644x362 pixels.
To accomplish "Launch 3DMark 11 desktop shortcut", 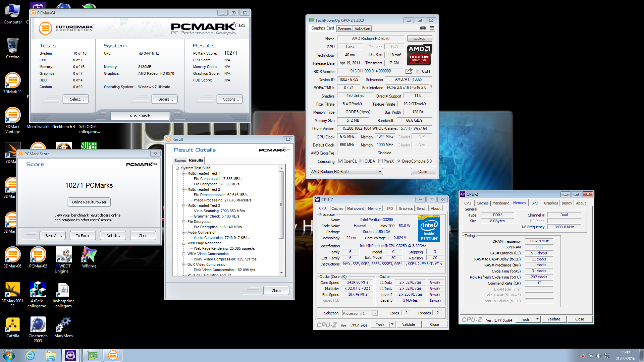I will [x=12, y=83].
